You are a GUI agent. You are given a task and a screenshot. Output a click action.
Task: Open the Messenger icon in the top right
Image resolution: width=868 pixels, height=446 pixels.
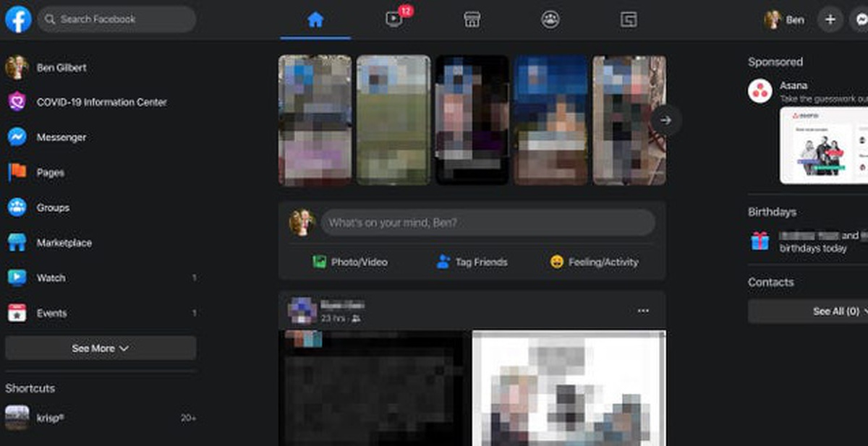click(x=859, y=20)
